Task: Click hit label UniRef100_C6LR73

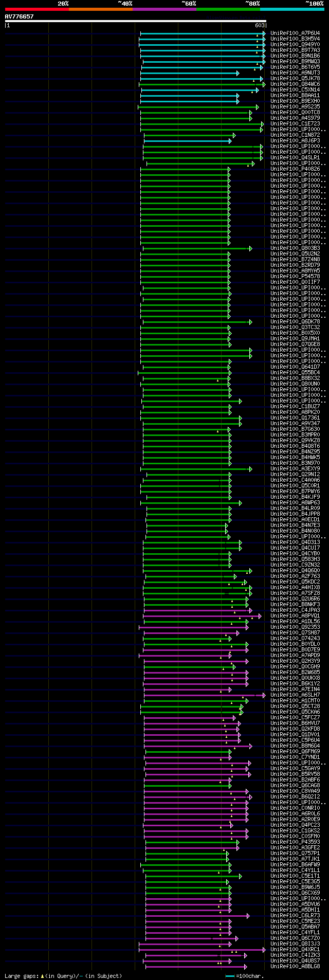Action: tap(295, 915)
